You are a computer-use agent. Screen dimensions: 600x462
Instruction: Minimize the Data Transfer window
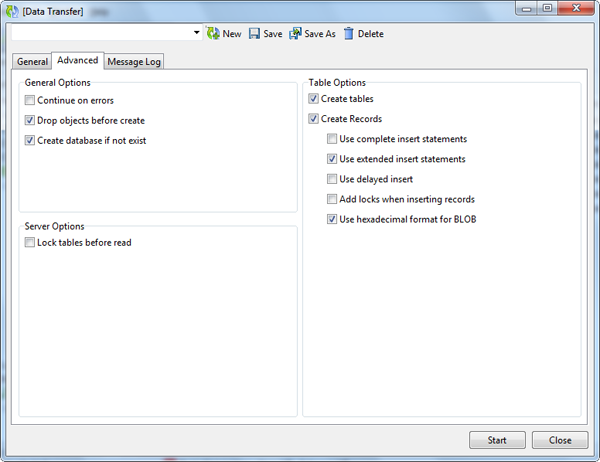(x=527, y=8)
